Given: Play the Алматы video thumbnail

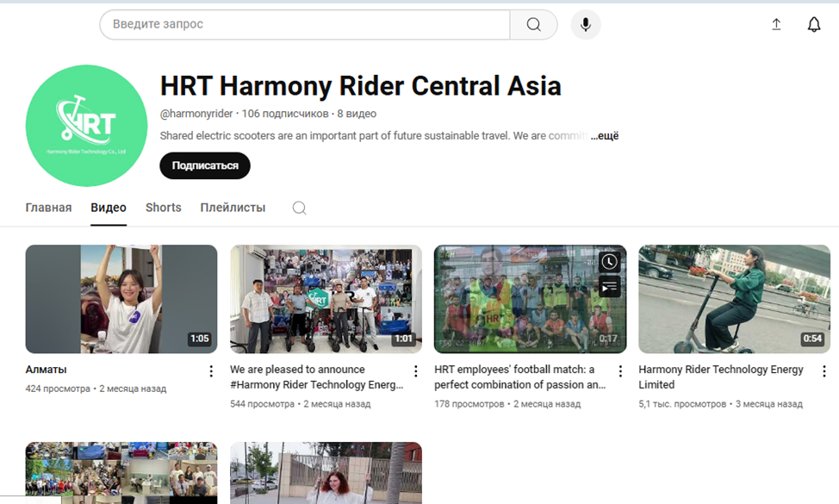Looking at the screenshot, I should point(121,299).
